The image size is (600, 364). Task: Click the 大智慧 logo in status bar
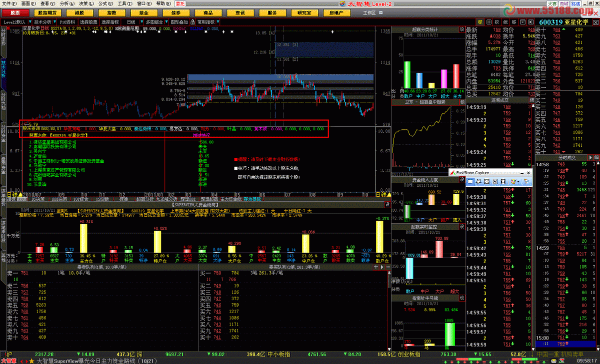click(8, 361)
